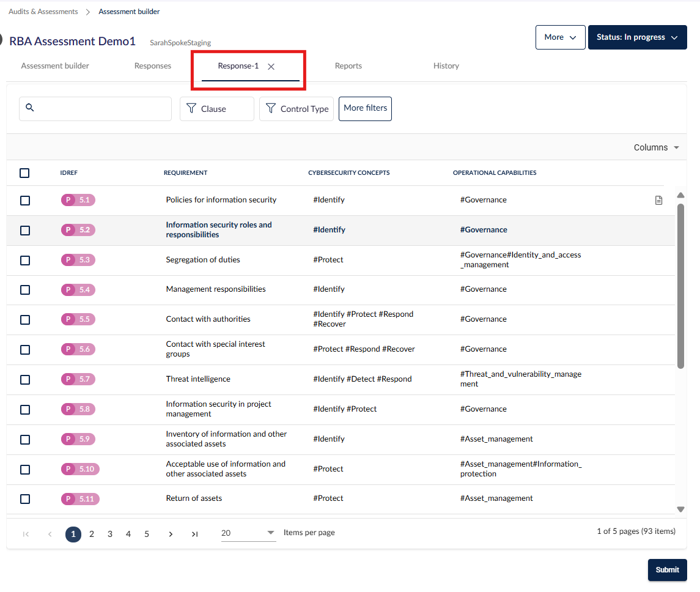The image size is (700, 592).
Task: Click the table's vertical scrollbar thumb
Action: [x=680, y=286]
